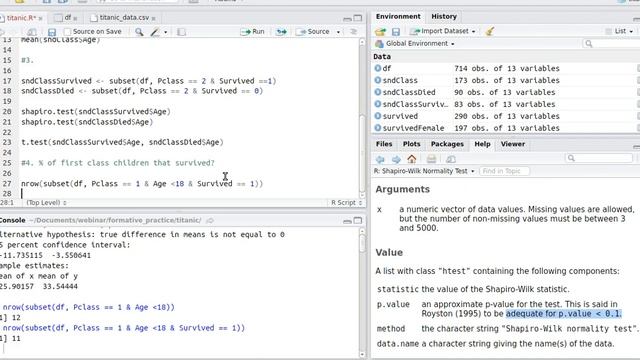Click the re-run previous region icon
Screen dimensions: 640x360
coord(281,31)
